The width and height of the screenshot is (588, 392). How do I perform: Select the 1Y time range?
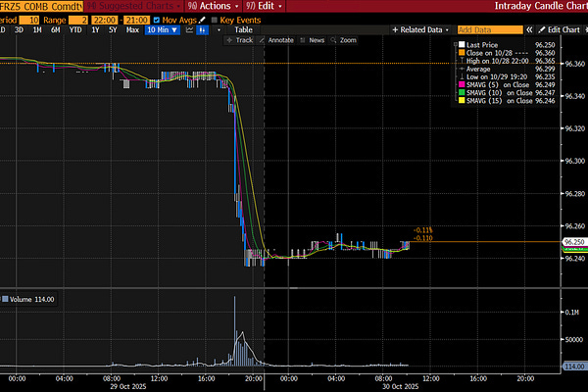(x=96, y=30)
